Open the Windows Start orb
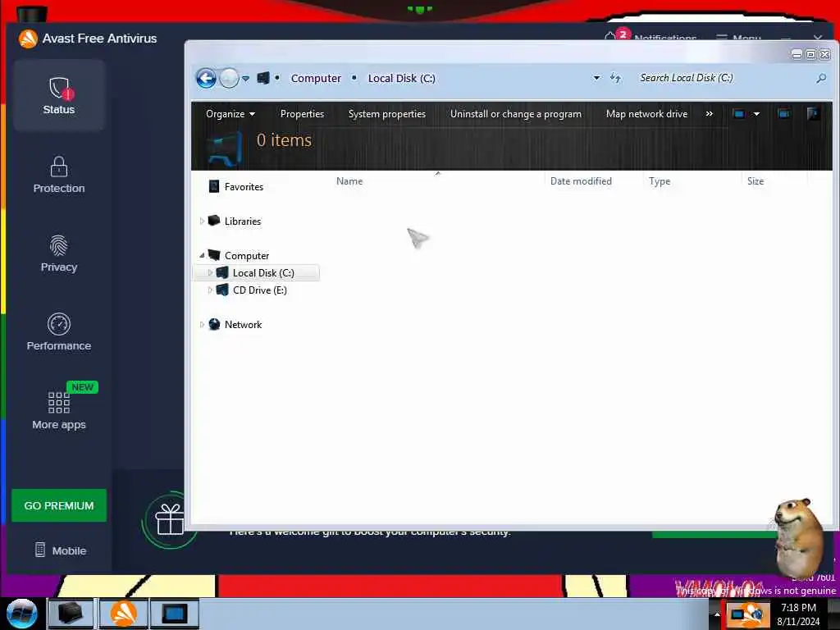The width and height of the screenshot is (840, 630). click(21, 614)
